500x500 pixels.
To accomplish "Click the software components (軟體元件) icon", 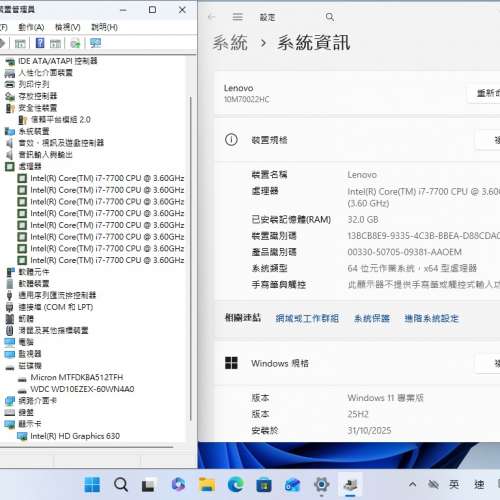I will pos(10,272).
